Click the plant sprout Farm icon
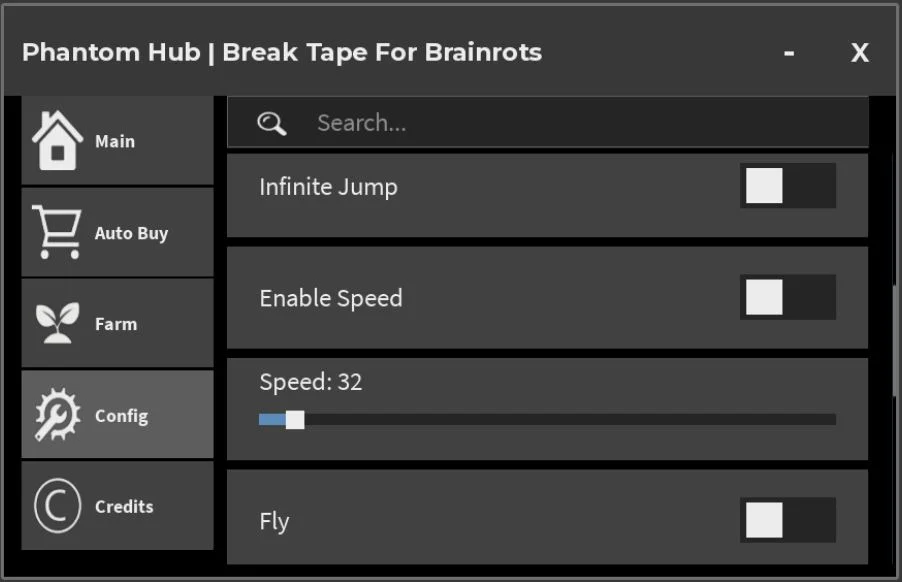This screenshot has height=582, width=902. (57, 323)
